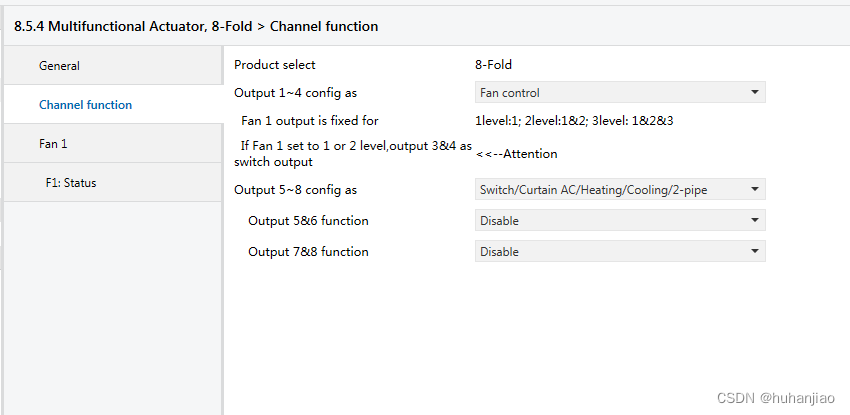Click the Output 5&6 function dropdown arrow
Image resolution: width=850 pixels, height=415 pixels.
click(753, 221)
